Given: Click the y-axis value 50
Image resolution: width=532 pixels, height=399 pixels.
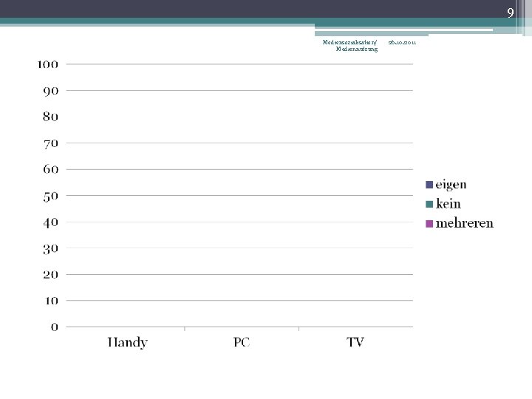Looking at the screenshot, I should point(50,196).
